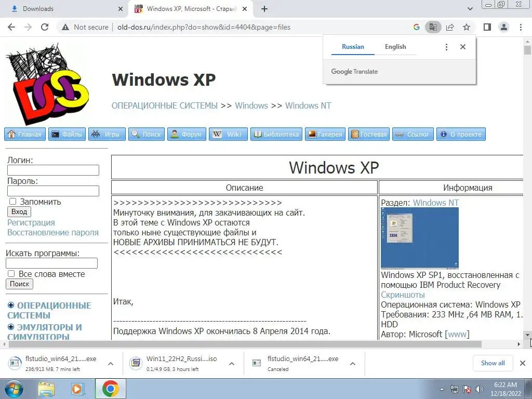Image resolution: width=532 pixels, height=399 pixels.
Task: Close the Windows XP tab
Action: point(245,9)
